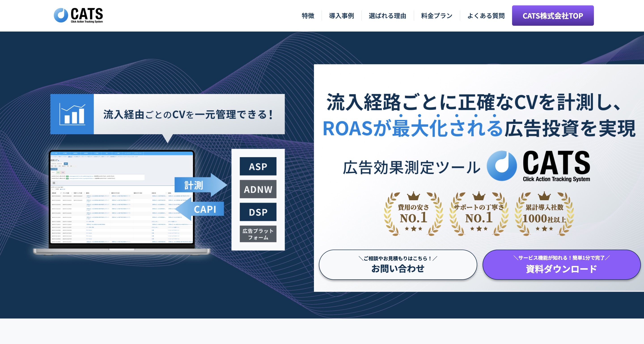Select 料金プラン from the header
The width and height of the screenshot is (644, 344).
click(436, 16)
